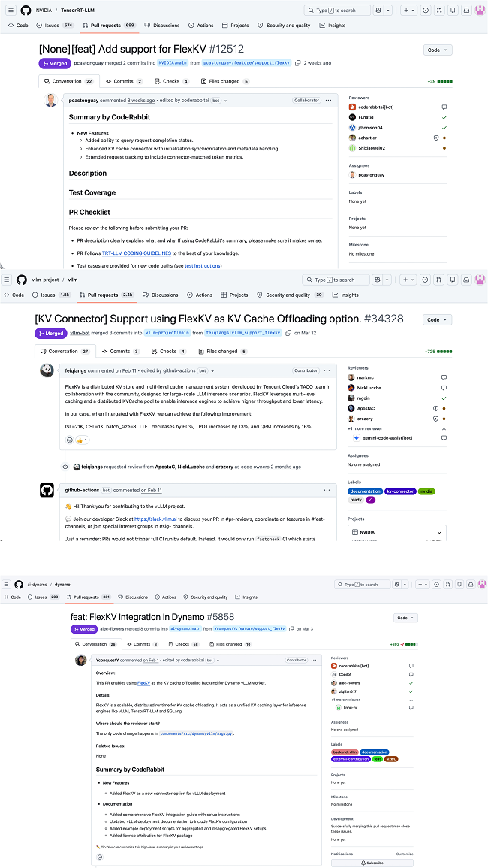Click the FlexKV link in the dynamo overview
This screenshot has width=488, height=868.
click(x=144, y=683)
